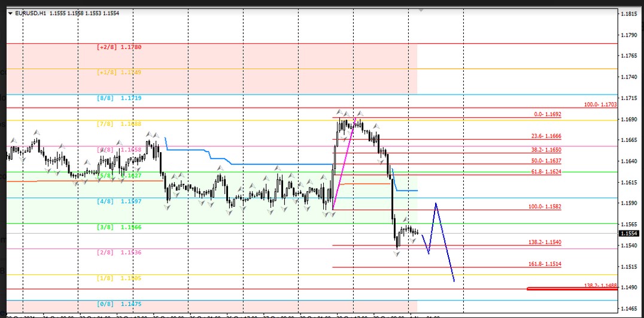The image size is (644, 318).
Task: Click the 100.0- 1.1703 red level label
Action: (x=600, y=105)
